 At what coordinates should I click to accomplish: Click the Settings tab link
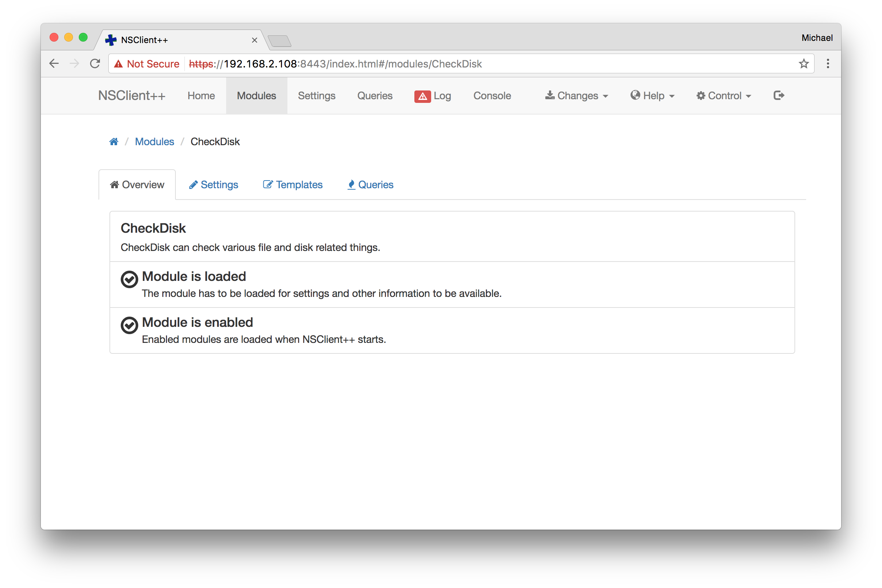(215, 185)
